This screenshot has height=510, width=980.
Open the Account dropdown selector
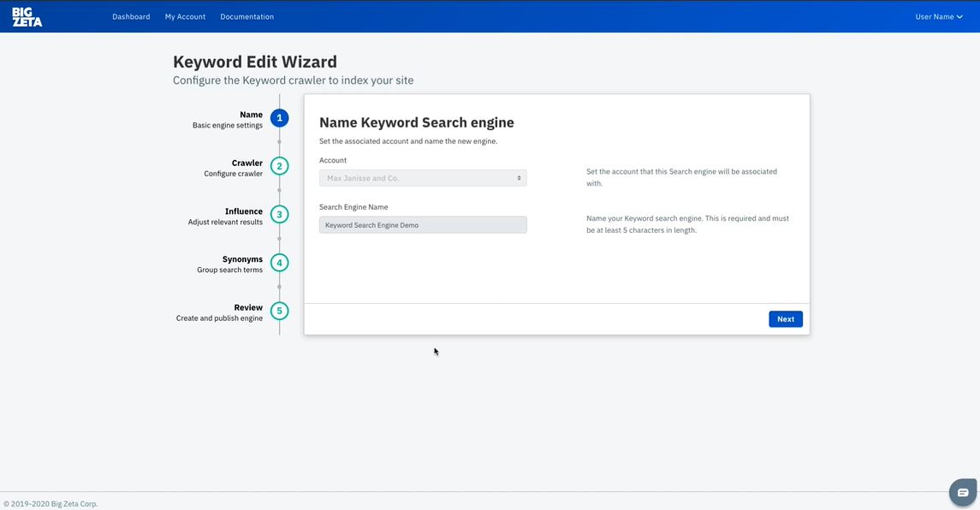point(423,178)
